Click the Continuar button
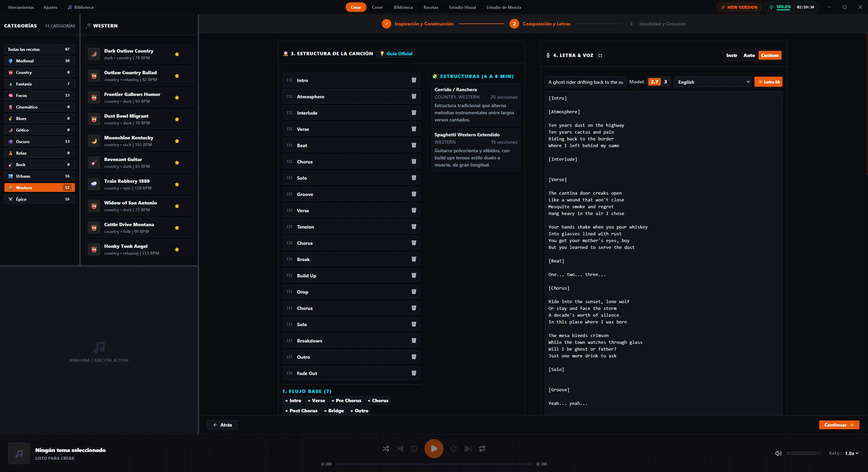Viewport: 868px width, 472px height. coord(839,425)
